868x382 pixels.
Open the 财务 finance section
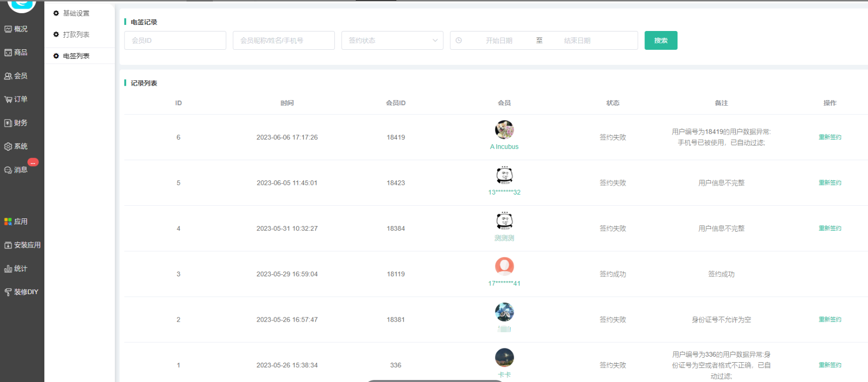16,123
